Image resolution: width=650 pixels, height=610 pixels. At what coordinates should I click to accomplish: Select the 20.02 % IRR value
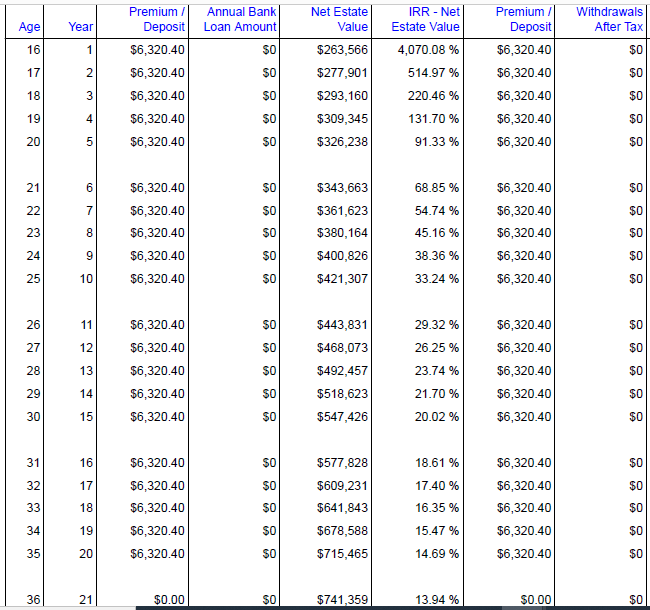coord(437,417)
